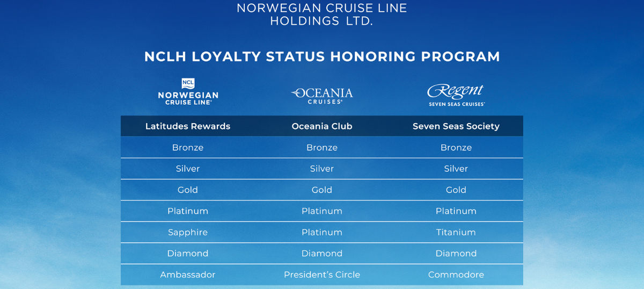Viewport: 644px width, 289px height.
Task: Click Gold in the Seven Seas Society column
Action: [x=456, y=190]
